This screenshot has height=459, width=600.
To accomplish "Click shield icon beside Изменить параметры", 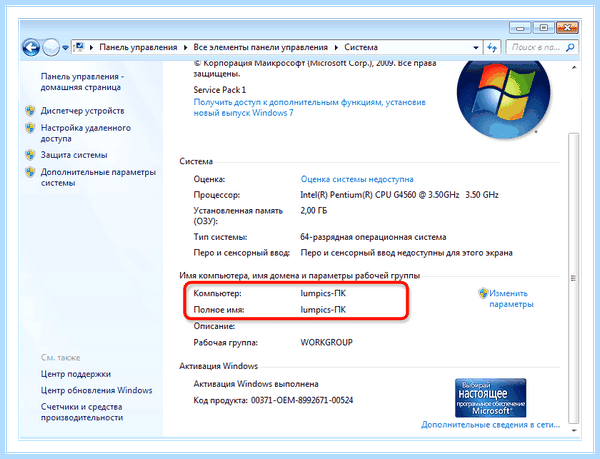I will [483, 293].
